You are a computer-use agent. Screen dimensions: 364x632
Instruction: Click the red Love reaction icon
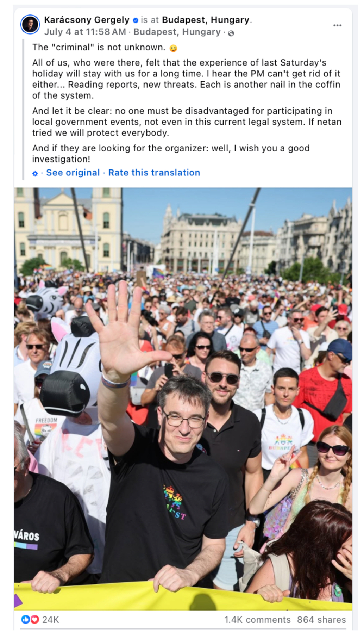tap(34, 619)
